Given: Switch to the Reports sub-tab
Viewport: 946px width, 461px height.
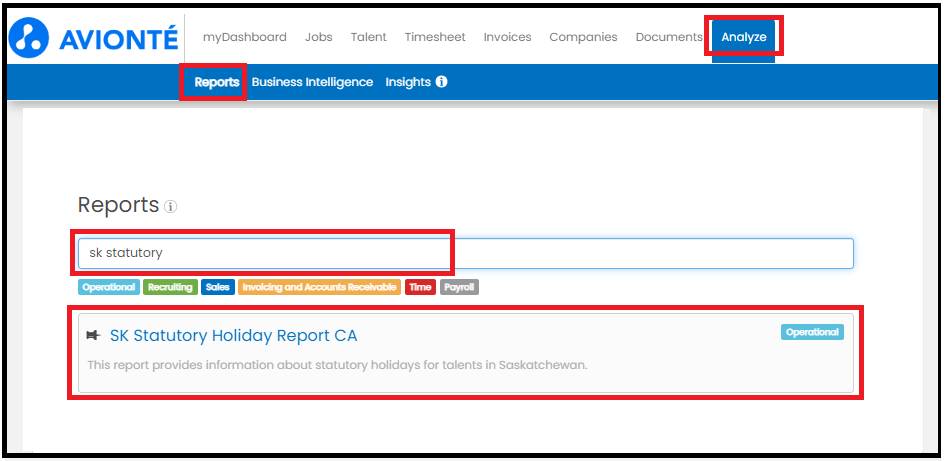Looking at the screenshot, I should click(217, 82).
